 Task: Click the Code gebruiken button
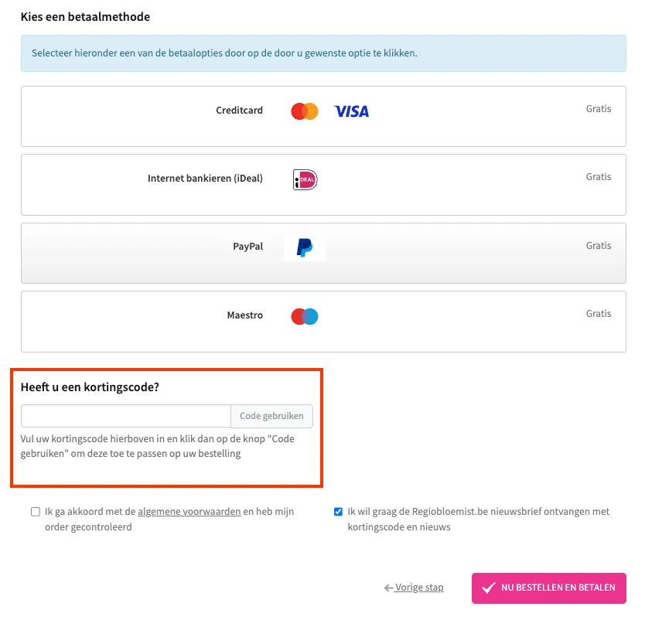271,415
